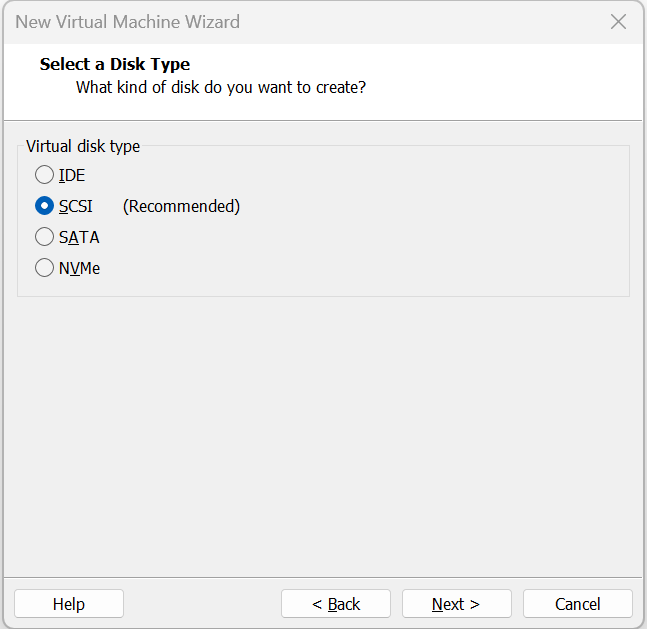Select the SATA radio button
Screen dimensions: 647x629
[44, 237]
